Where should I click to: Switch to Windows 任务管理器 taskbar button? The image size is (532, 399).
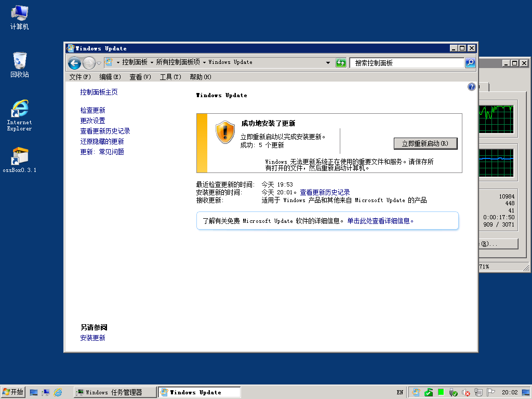(115, 392)
